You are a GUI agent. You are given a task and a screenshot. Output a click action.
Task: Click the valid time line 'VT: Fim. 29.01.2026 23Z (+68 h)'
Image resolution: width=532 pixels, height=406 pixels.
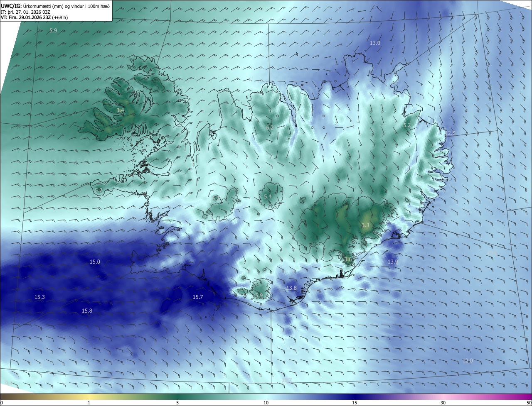34,17
